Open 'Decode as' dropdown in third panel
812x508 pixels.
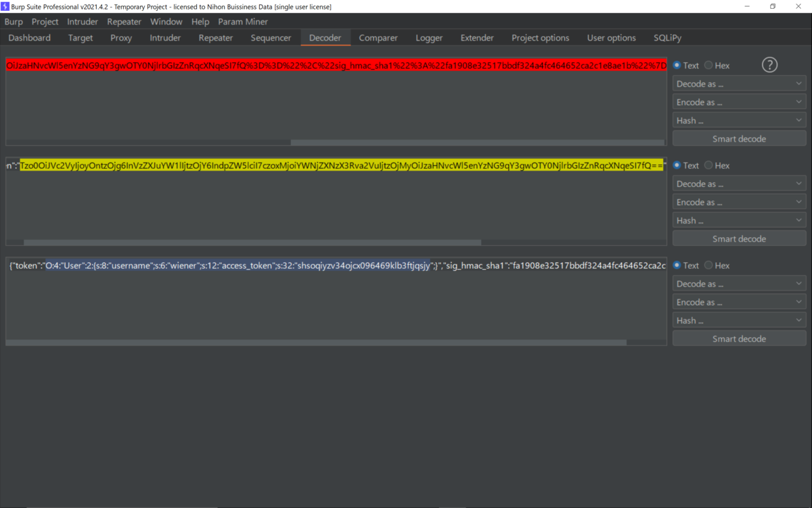739,284
